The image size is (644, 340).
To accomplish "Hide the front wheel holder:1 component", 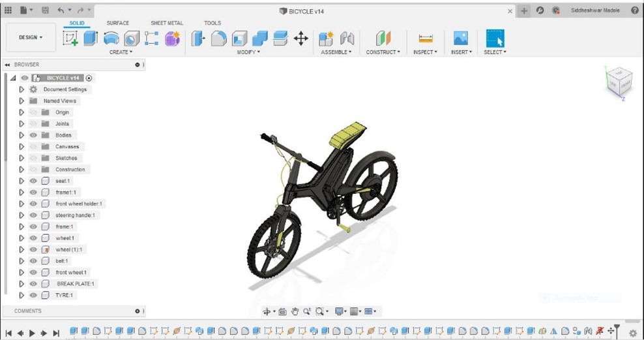I will tap(33, 204).
